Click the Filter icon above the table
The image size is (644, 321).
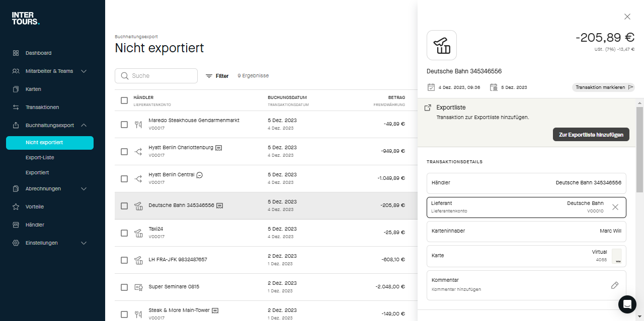(209, 76)
